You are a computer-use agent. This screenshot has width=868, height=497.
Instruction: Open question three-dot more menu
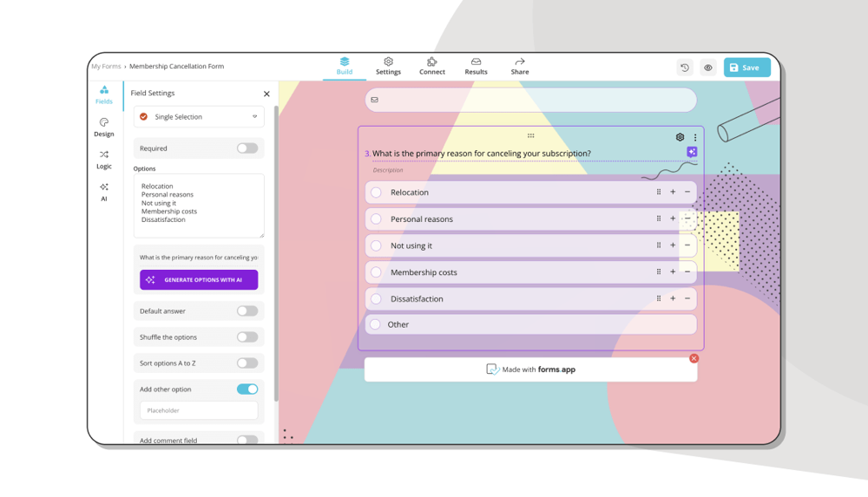[x=695, y=137]
